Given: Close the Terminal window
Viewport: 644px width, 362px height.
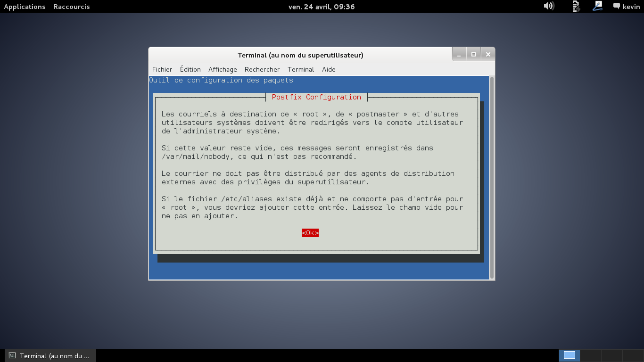Looking at the screenshot, I should [x=488, y=55].
